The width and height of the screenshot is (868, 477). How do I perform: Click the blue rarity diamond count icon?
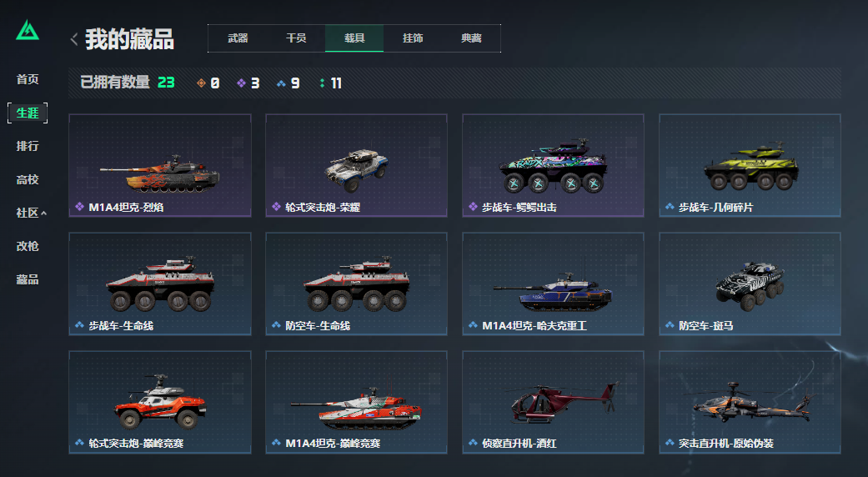point(281,83)
